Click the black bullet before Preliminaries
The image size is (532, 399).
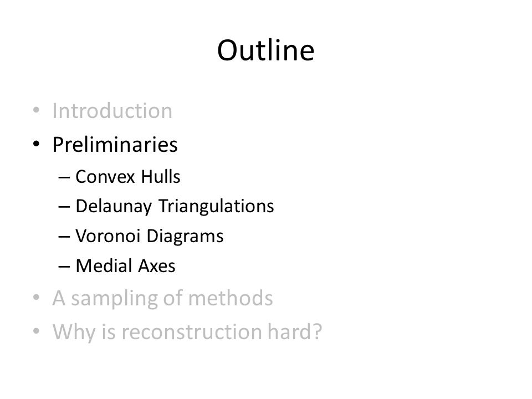coord(37,144)
